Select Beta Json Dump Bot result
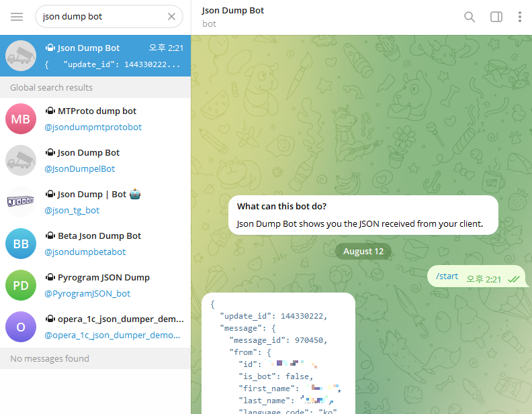Image resolution: width=532 pixels, height=414 pixels. [x=95, y=244]
